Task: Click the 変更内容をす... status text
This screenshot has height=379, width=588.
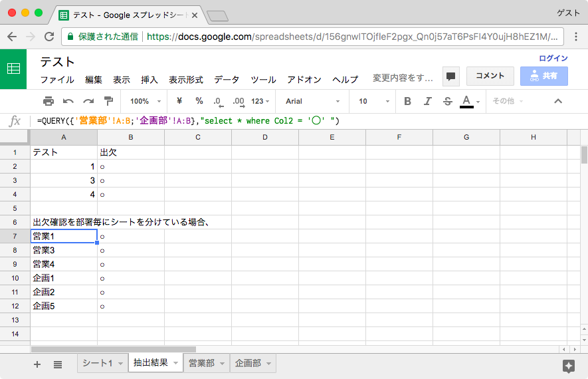Action: [x=403, y=78]
